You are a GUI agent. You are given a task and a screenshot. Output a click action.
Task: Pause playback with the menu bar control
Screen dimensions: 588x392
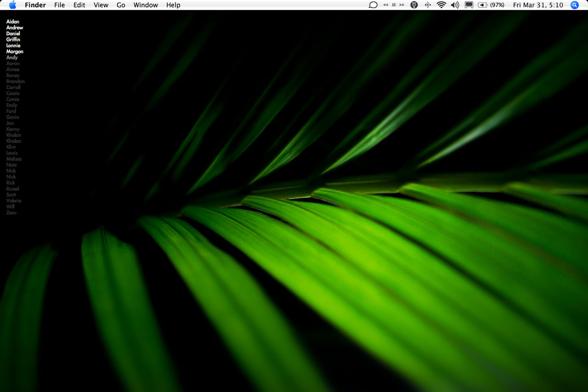coord(394,5)
